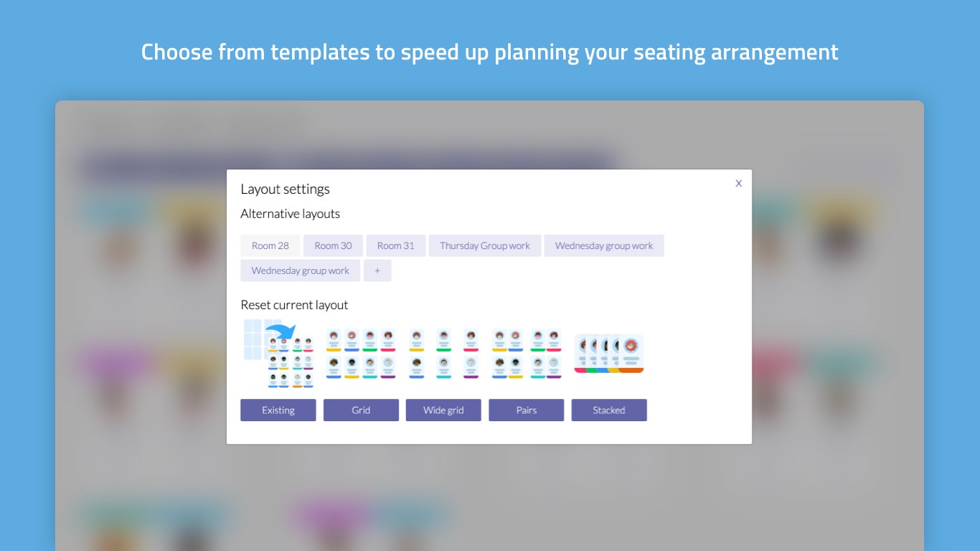Screen dimensions: 980x551
Task: Add a new alternative layout with plus
Action: pos(377,270)
